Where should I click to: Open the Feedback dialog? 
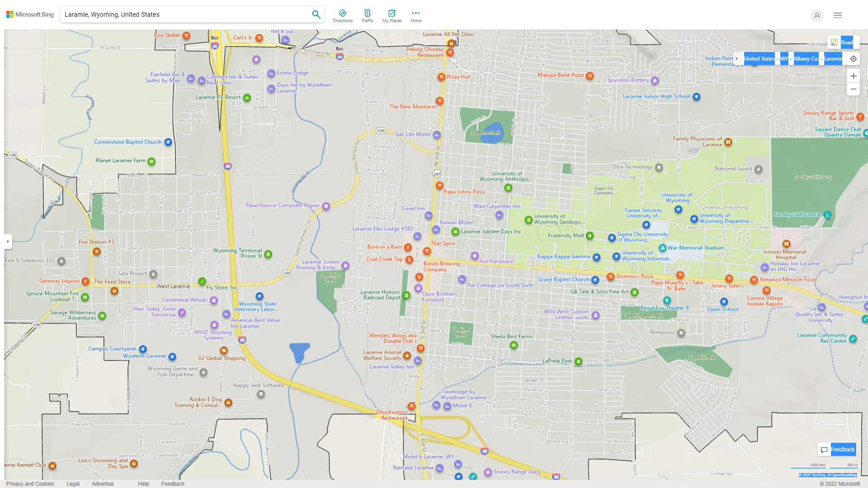pos(841,449)
